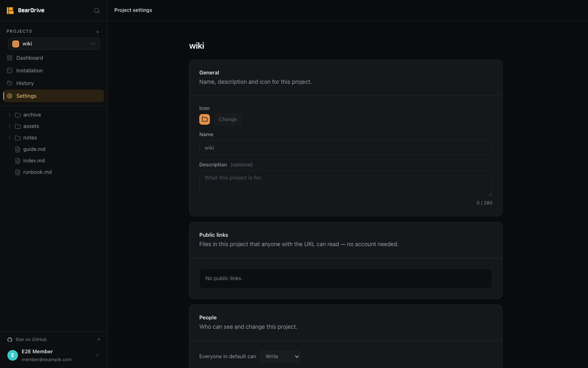
Task: Focus the Description text area
Action: 346,183
